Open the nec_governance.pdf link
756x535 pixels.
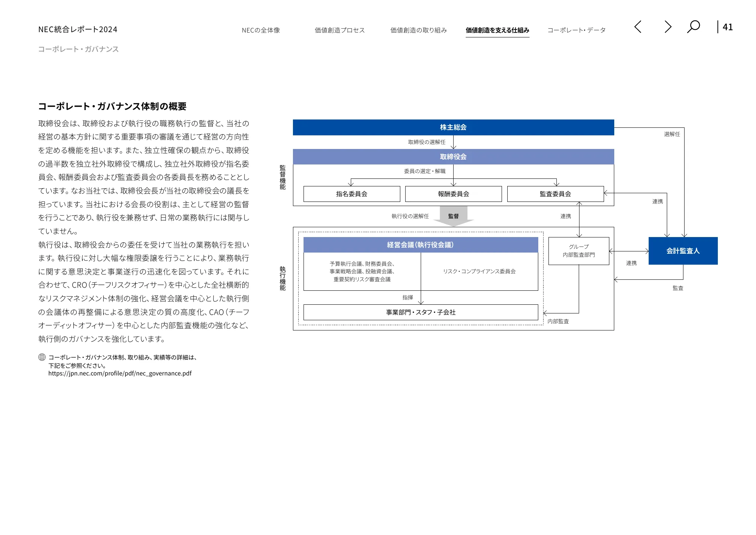tap(119, 373)
